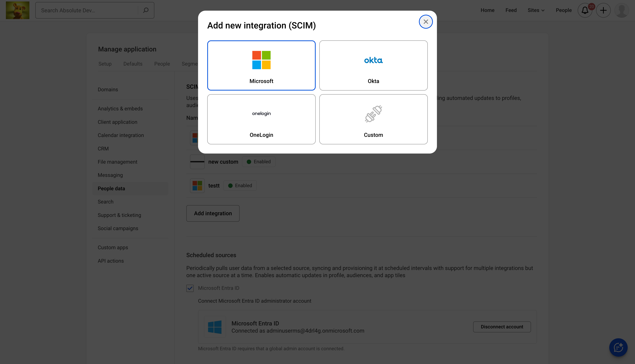Image resolution: width=635 pixels, height=364 pixels.
Task: Run the search with magnifier icon
Action: 146,10
